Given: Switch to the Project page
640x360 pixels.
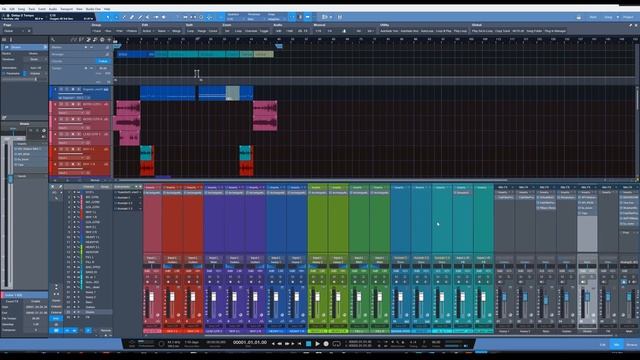Looking at the screenshot, I should tap(628, 17).
